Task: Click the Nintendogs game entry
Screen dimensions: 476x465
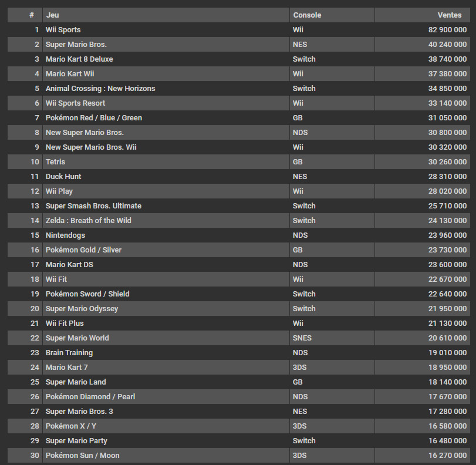Action: 65,235
